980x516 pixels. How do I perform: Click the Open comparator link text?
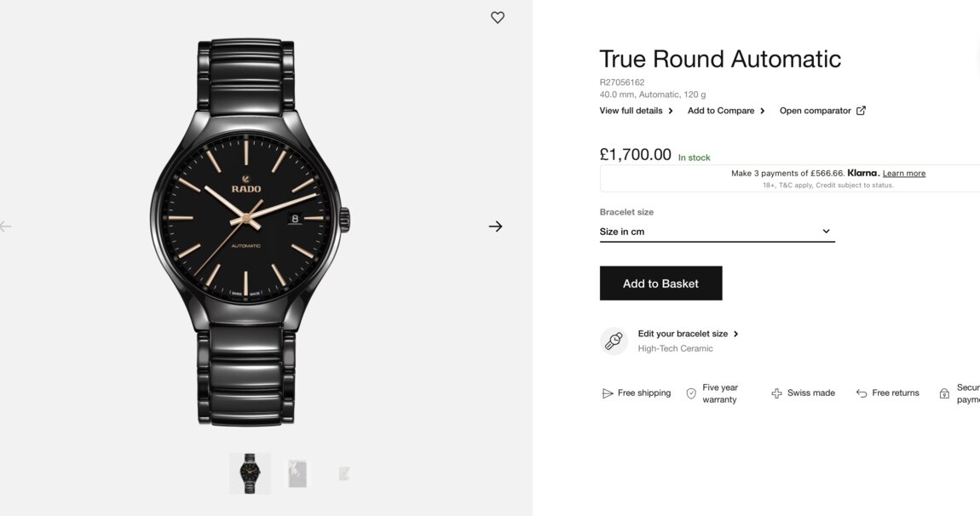pyautogui.click(x=815, y=111)
